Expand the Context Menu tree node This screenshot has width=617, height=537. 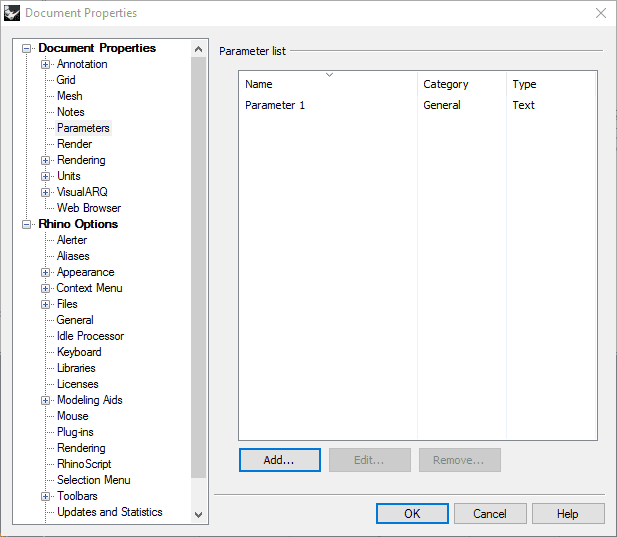(45, 288)
